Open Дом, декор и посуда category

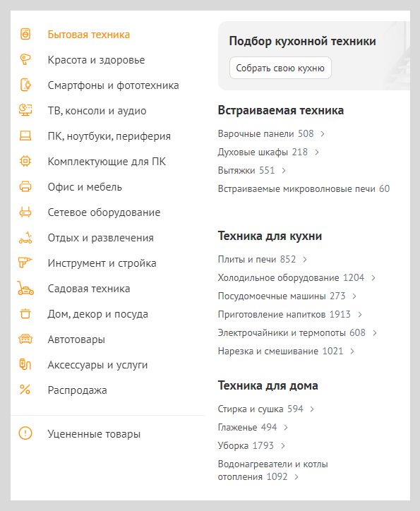[x=97, y=314]
